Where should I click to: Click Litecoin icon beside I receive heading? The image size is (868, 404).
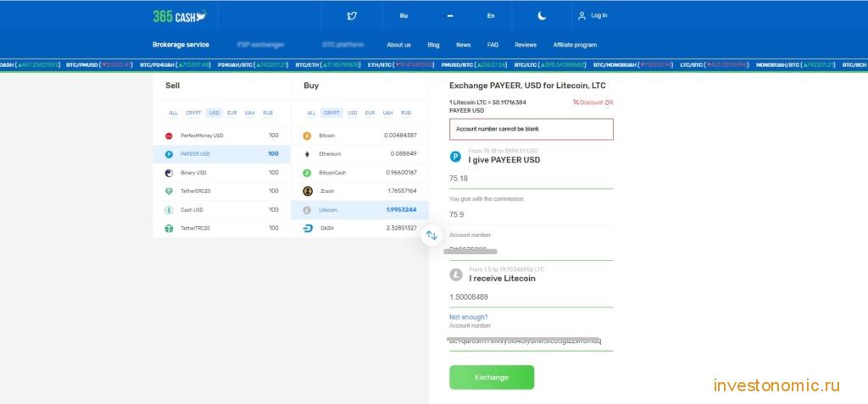pyautogui.click(x=455, y=275)
